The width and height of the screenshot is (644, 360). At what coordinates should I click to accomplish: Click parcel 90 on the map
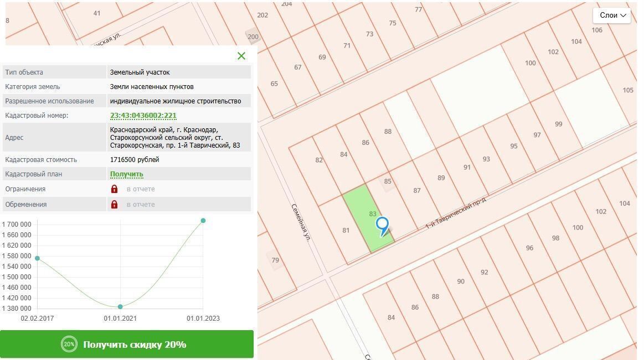click(461, 281)
